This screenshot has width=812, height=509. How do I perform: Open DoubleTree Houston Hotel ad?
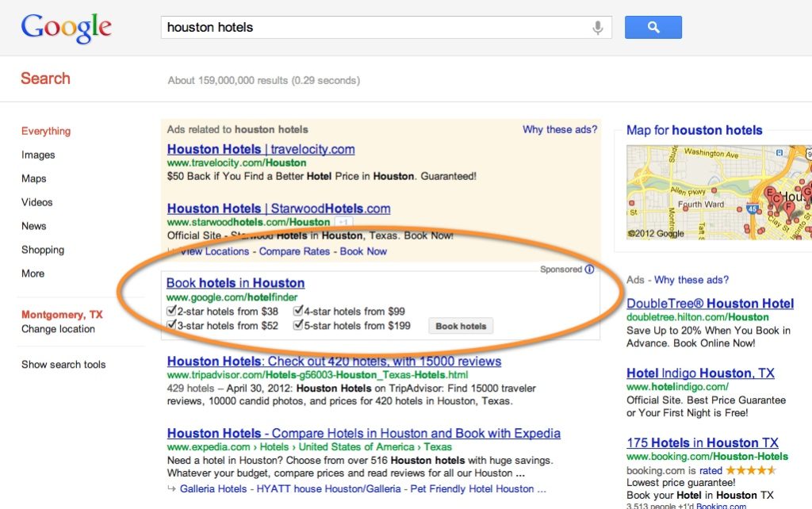point(710,304)
